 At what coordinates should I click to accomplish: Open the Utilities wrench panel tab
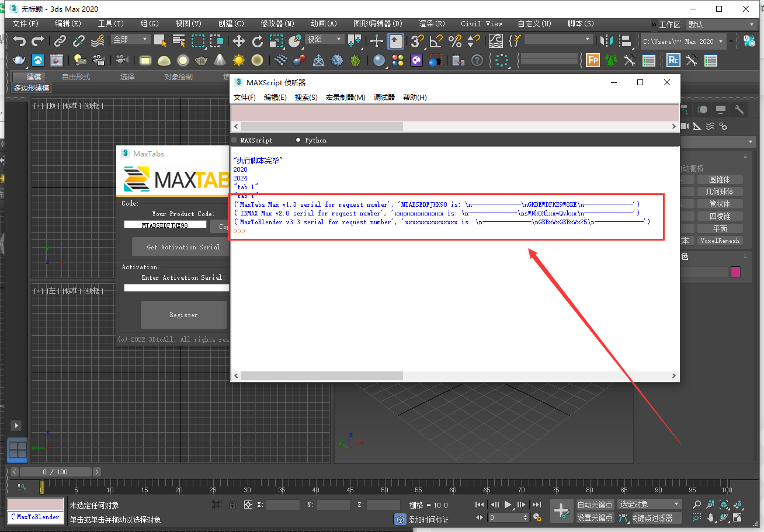(x=739, y=110)
